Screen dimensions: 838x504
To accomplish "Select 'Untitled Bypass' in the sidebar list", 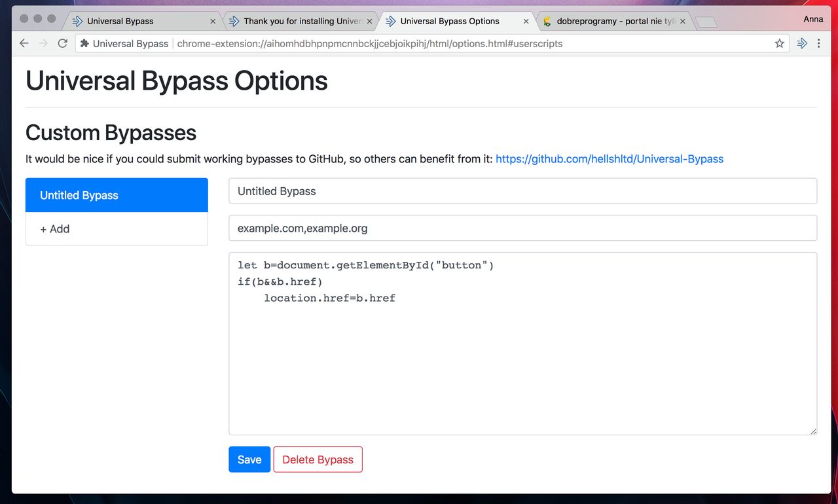I will point(117,195).
